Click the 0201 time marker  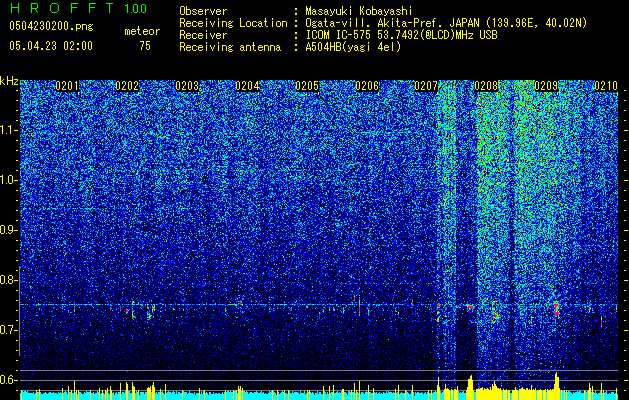click(67, 86)
